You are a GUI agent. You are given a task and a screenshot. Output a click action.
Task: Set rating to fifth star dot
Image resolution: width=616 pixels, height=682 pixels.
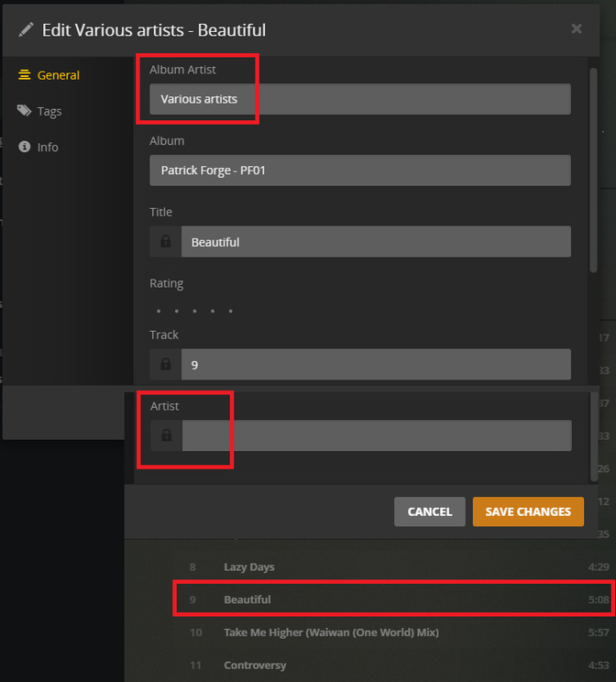[x=231, y=311]
